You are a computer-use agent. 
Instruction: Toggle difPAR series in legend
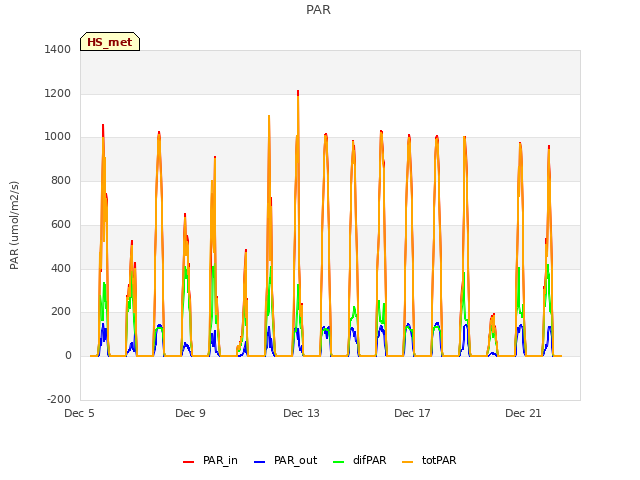tap(359, 460)
